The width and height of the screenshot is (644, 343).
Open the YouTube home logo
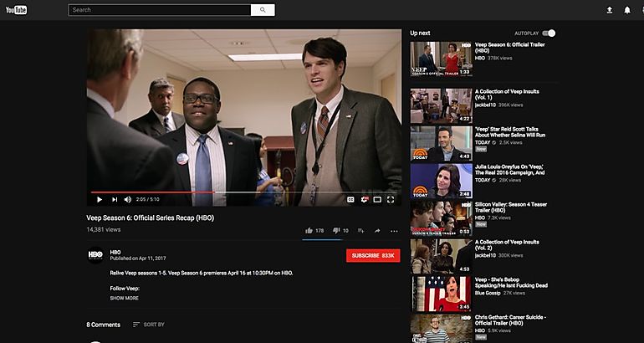point(16,10)
